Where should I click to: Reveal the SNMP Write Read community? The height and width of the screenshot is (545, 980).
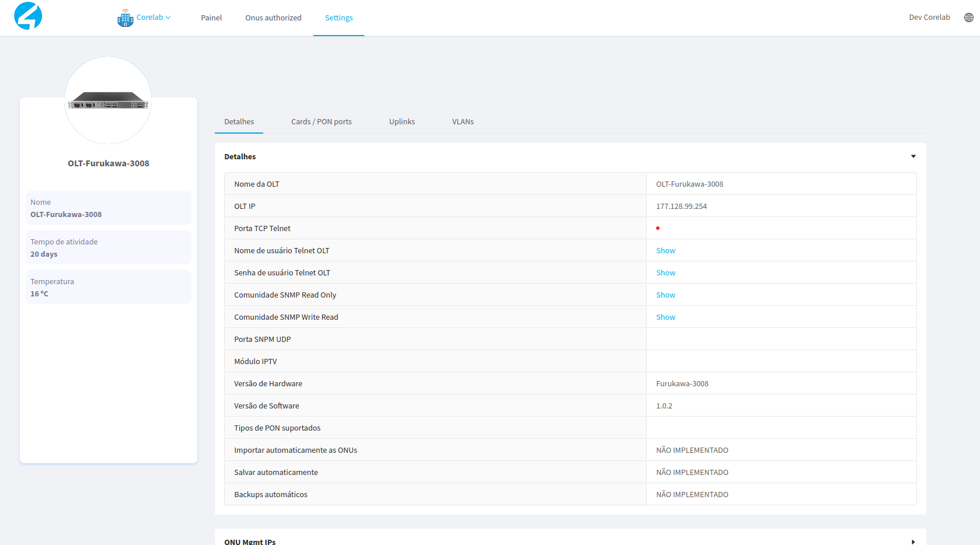point(665,317)
